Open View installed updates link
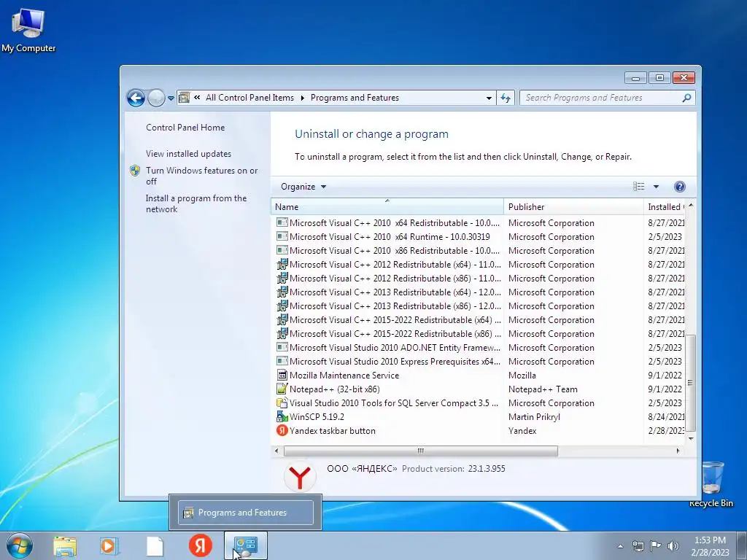Image resolution: width=747 pixels, height=560 pixels. point(188,153)
